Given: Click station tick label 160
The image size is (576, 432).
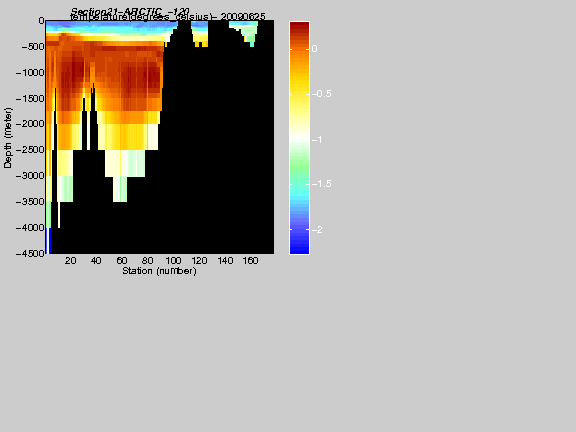Looking at the screenshot, I should click(x=251, y=261).
